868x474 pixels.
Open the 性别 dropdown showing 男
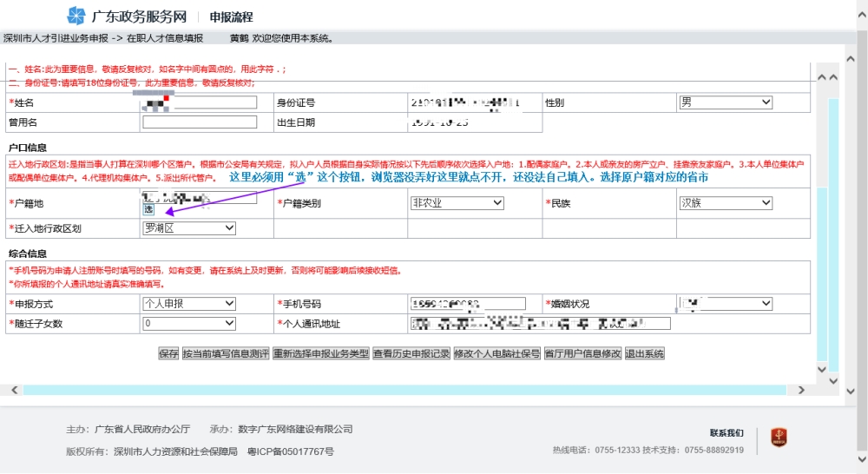pos(725,102)
